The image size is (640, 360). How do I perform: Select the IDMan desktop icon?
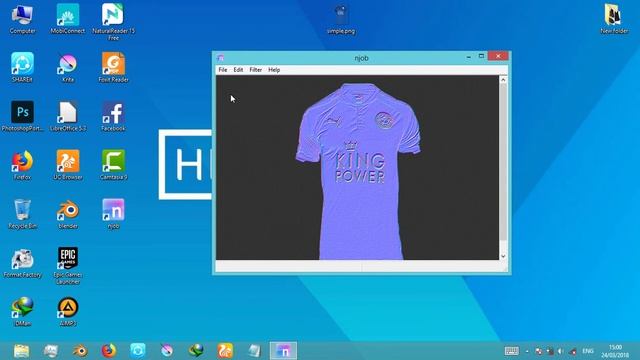click(x=22, y=311)
